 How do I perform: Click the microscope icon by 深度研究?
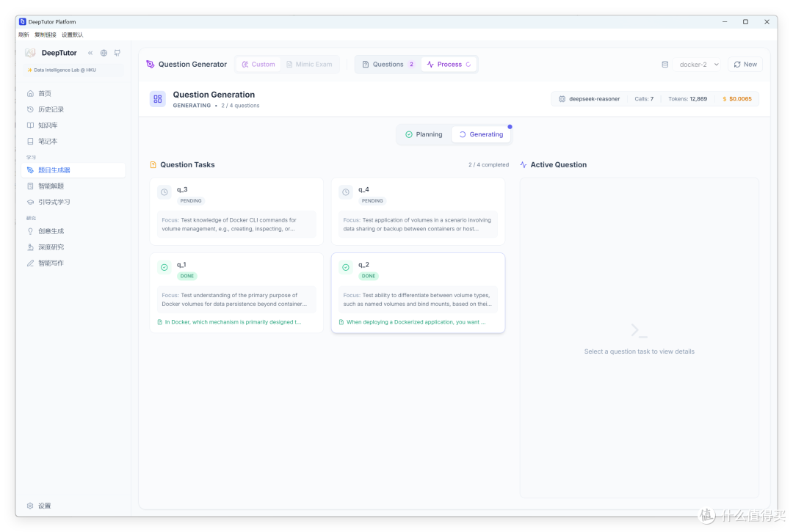pyautogui.click(x=30, y=247)
